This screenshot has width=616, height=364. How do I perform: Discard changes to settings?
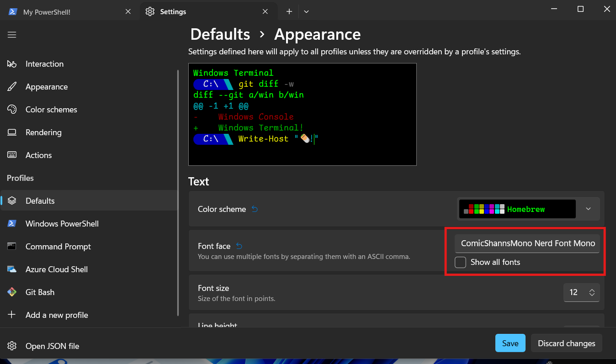click(x=566, y=343)
